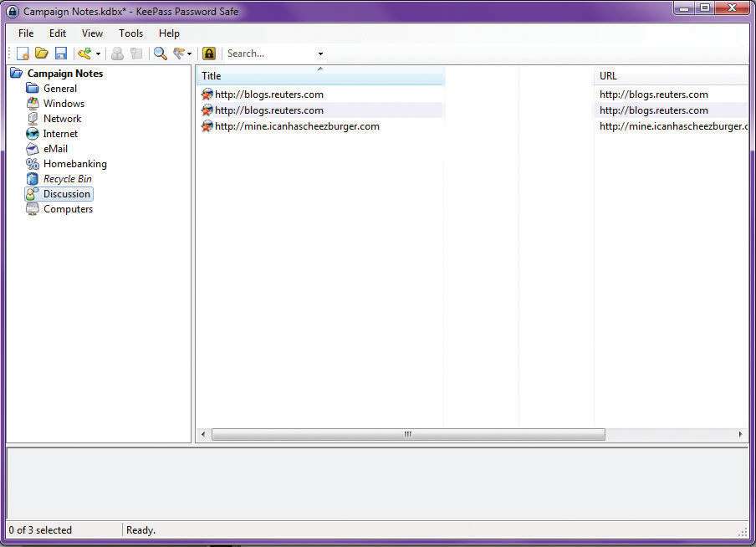This screenshot has width=756, height=547.
Task: Save the database with the floppy icon
Action: (60, 54)
